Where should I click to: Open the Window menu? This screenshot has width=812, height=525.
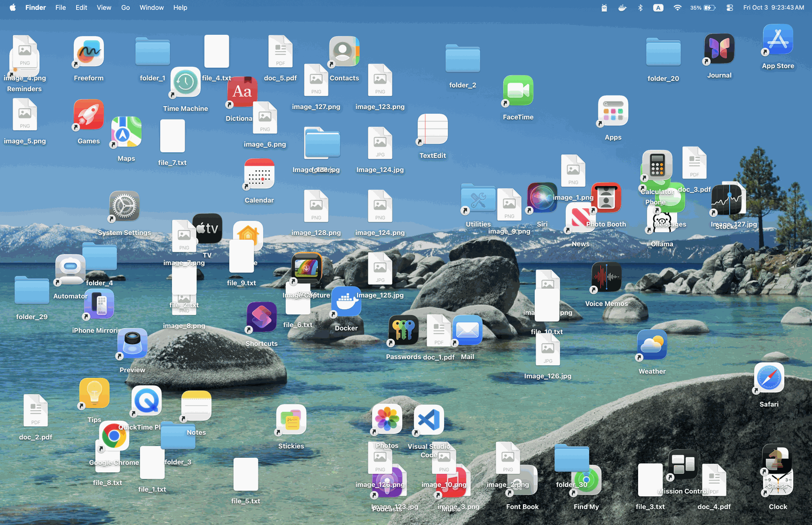[151, 8]
